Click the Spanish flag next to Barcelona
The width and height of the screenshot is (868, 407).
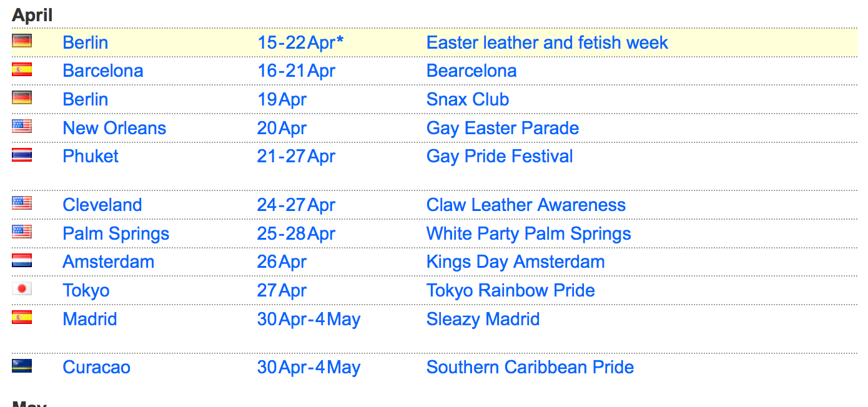[x=22, y=69]
